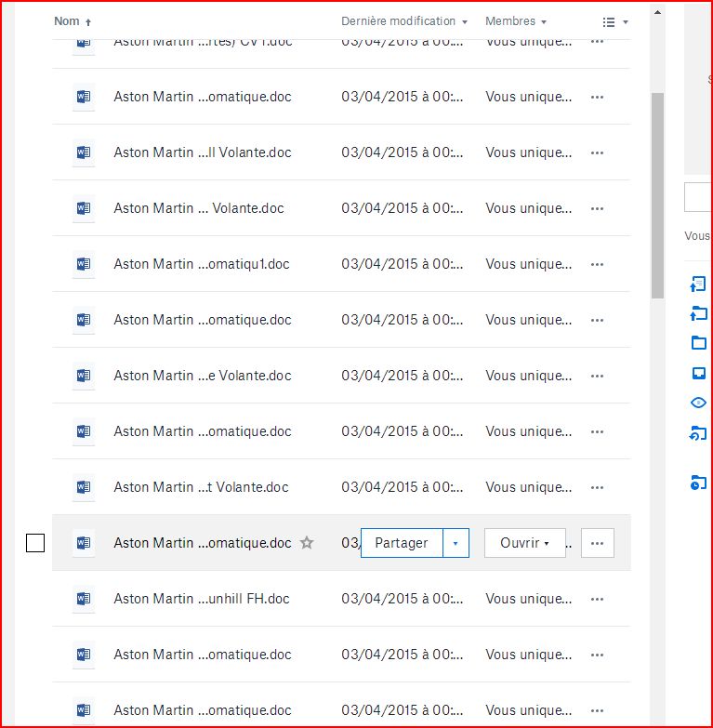The height and width of the screenshot is (728, 713).
Task: Open 'Aston Martin ...unhill FH.doc'
Action: pos(202,598)
